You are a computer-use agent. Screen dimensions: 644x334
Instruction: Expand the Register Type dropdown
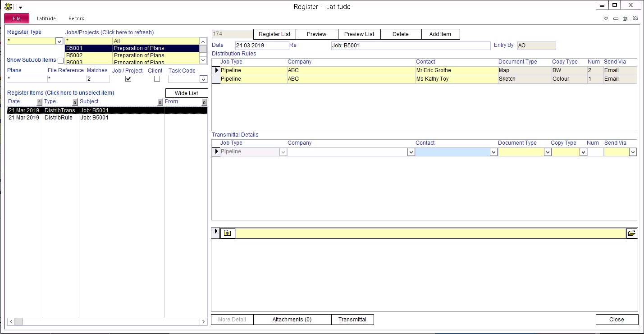click(x=59, y=41)
